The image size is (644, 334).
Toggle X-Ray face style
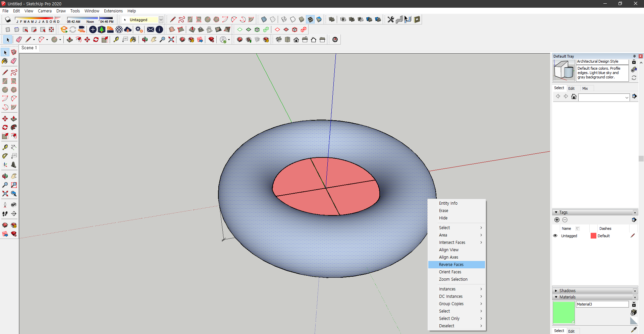pos(264,19)
